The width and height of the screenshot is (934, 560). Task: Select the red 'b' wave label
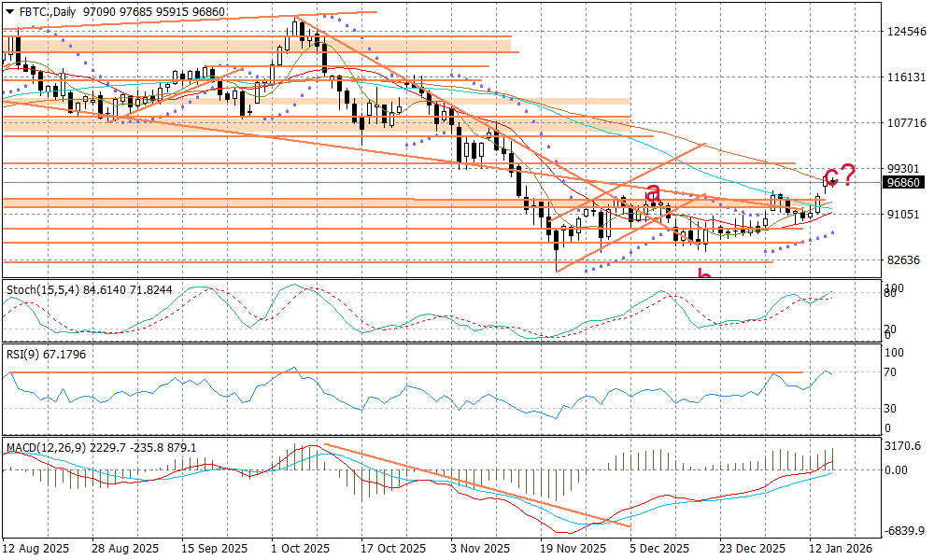705,275
